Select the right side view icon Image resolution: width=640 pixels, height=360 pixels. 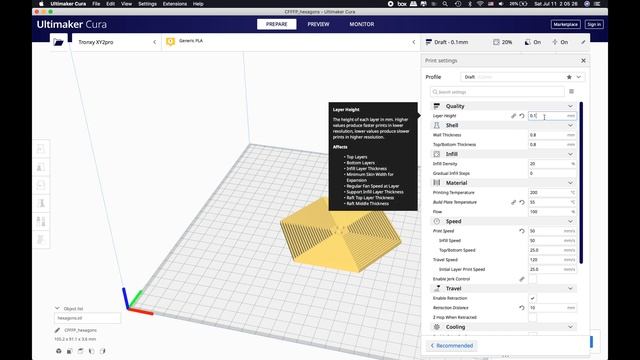click(x=102, y=351)
